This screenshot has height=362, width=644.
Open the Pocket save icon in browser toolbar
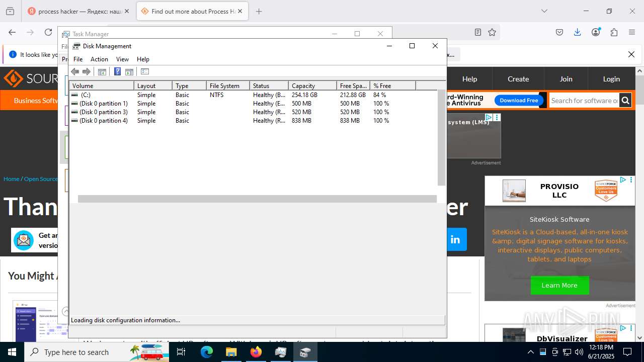pos(559,32)
